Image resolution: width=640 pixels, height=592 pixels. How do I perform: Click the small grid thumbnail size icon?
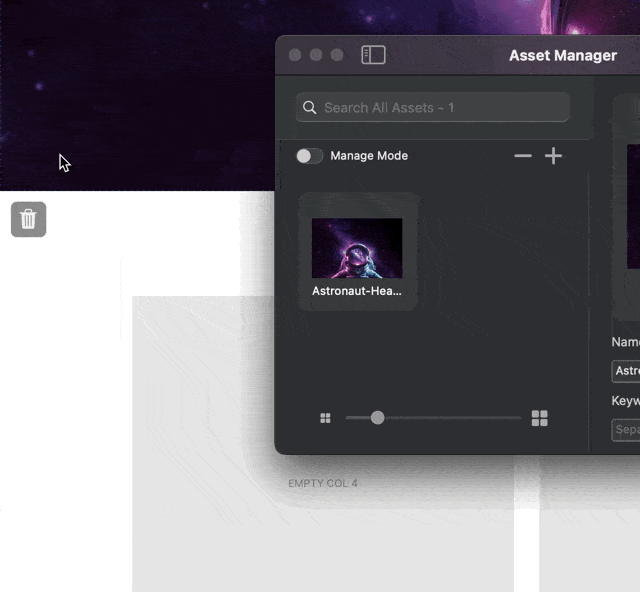[x=325, y=418]
